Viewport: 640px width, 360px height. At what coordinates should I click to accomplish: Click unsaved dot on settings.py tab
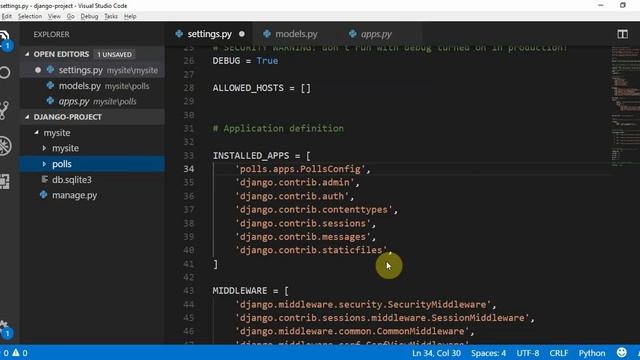(242, 34)
